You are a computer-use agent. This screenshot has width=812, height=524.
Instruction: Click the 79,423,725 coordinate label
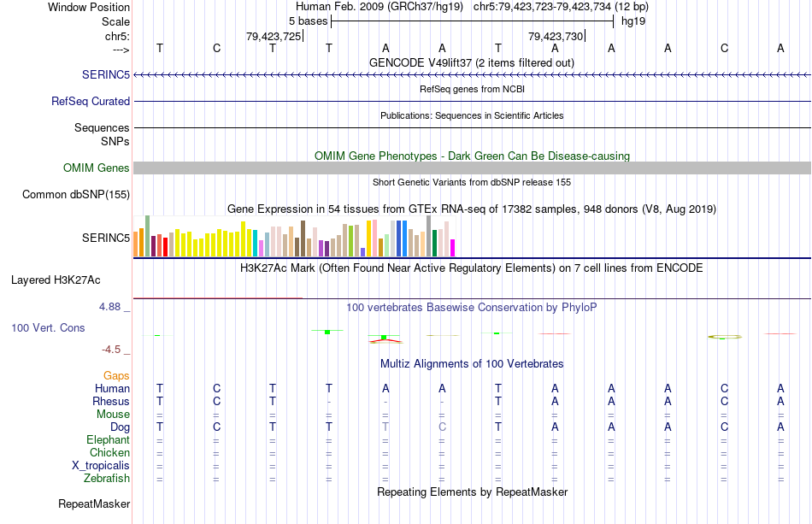click(x=274, y=36)
